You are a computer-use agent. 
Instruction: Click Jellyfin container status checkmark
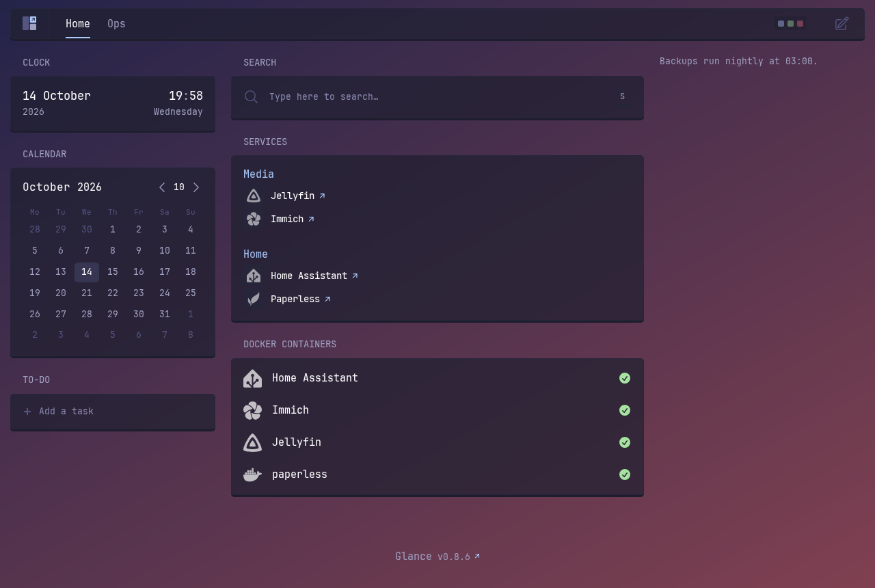coord(625,442)
